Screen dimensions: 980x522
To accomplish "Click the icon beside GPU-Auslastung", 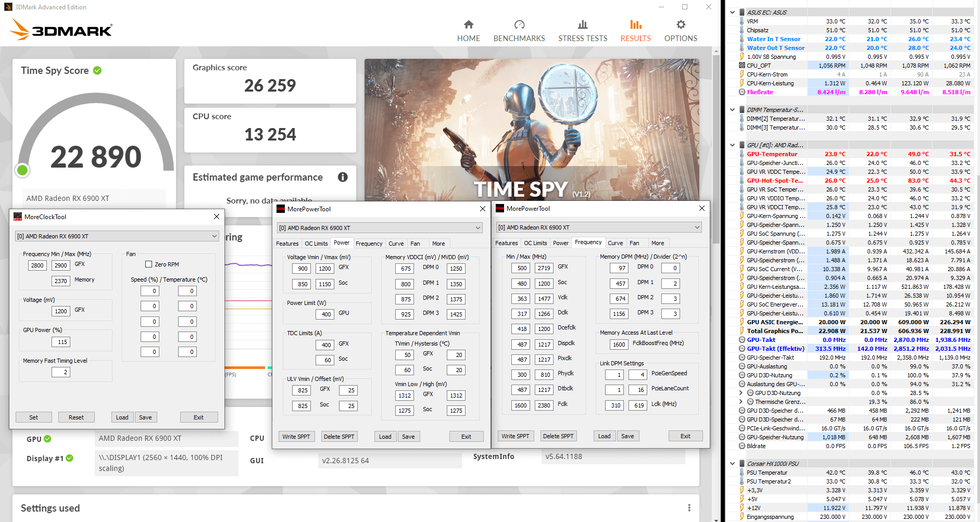I will pos(742,366).
